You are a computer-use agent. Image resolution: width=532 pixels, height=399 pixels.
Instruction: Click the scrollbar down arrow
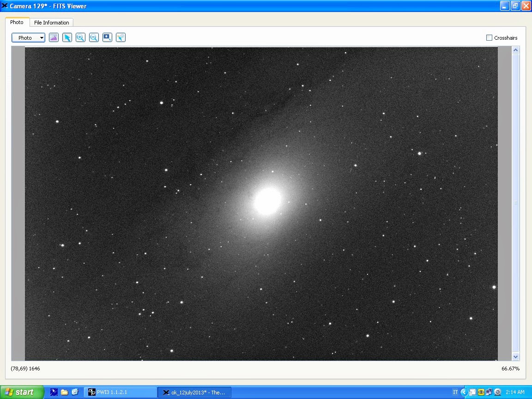coord(516,357)
